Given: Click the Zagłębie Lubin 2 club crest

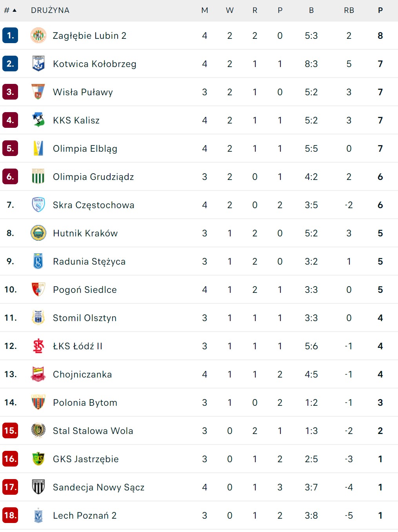Looking at the screenshot, I should (x=38, y=36).
